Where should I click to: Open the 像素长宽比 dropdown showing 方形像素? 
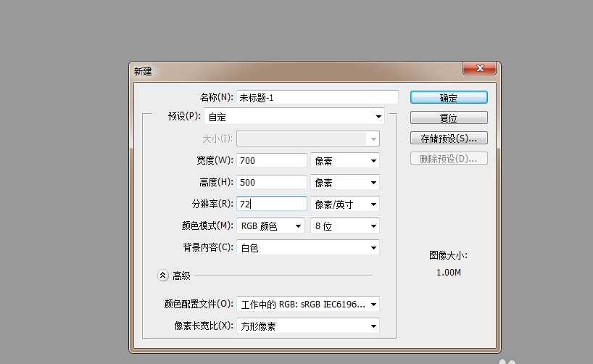[x=307, y=326]
